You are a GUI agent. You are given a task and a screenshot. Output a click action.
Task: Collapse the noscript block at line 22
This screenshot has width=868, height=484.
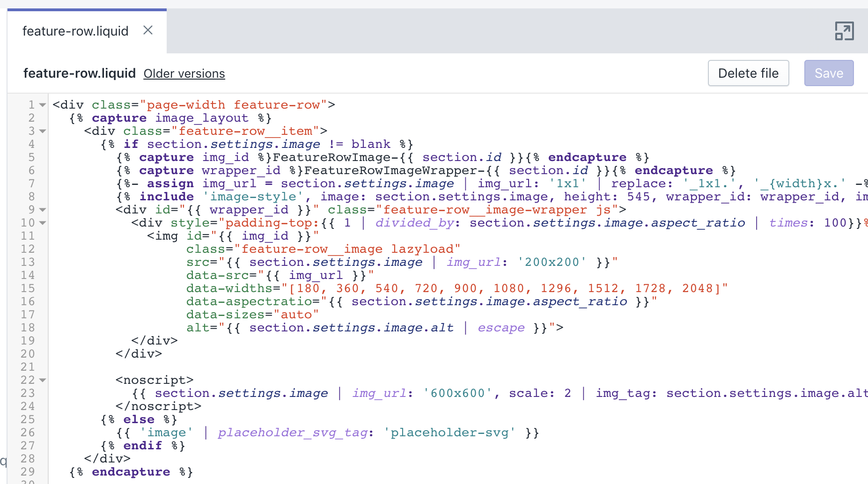click(42, 380)
